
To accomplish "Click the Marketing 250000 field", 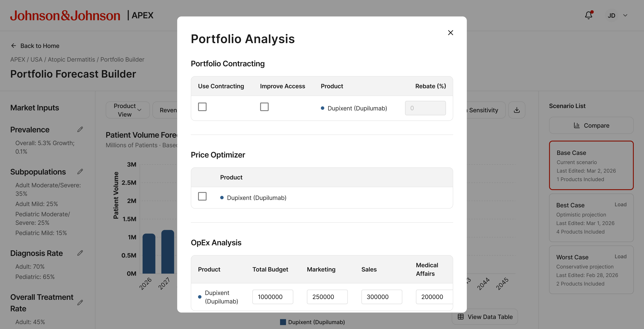I will tap(327, 297).
